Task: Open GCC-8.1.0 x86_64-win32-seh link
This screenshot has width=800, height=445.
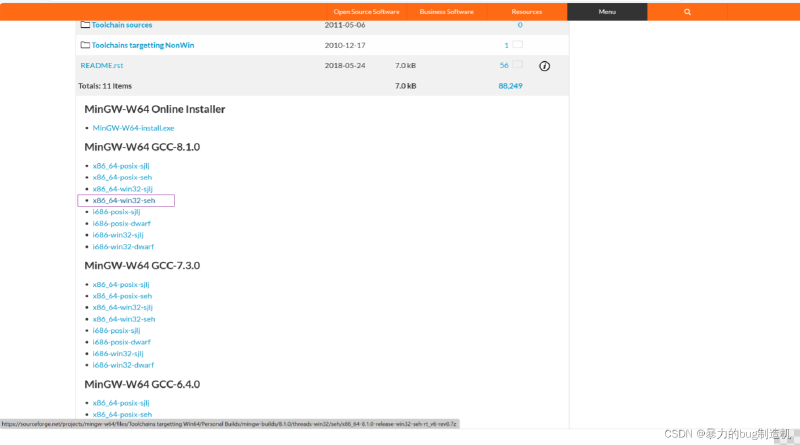Action: click(123, 201)
